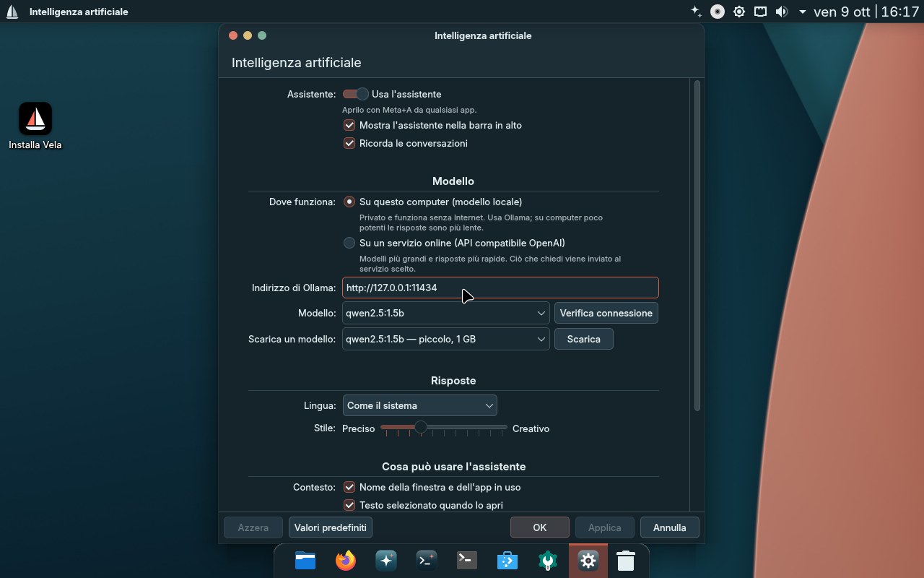Screen dimensions: 924x578
Task: Click the settings gear in the dock
Action: point(588,560)
